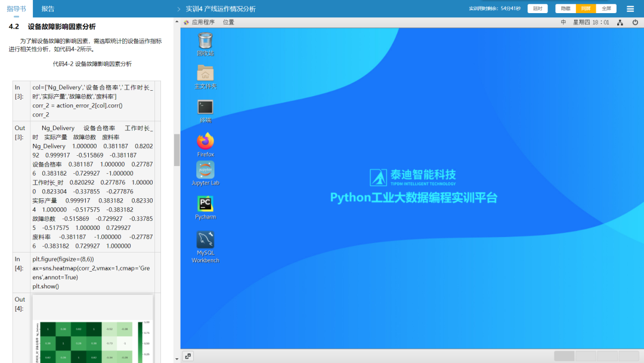This screenshot has width=644, height=363.
Task: Click the power icon in the panel
Action: click(635, 23)
